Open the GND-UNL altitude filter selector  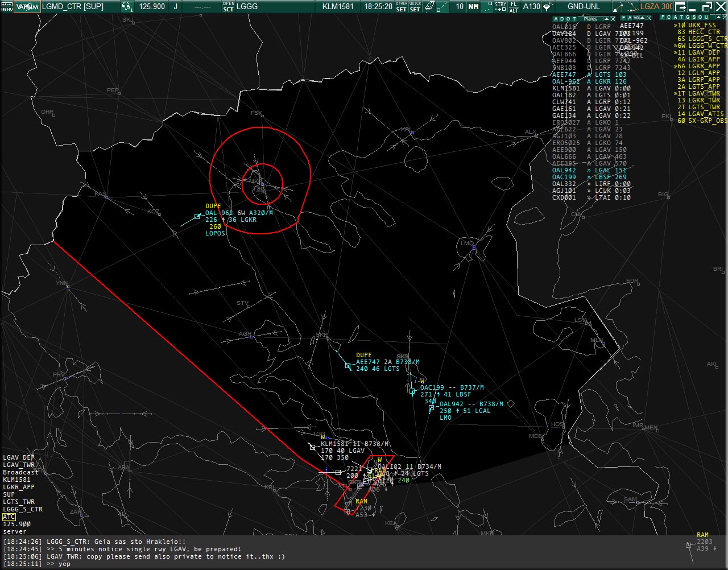click(584, 7)
